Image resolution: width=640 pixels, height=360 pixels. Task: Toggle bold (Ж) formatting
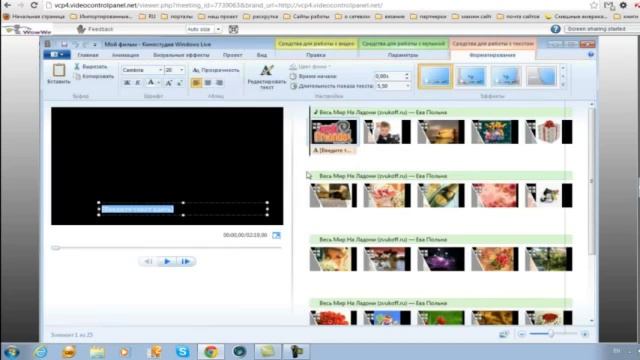pos(127,83)
